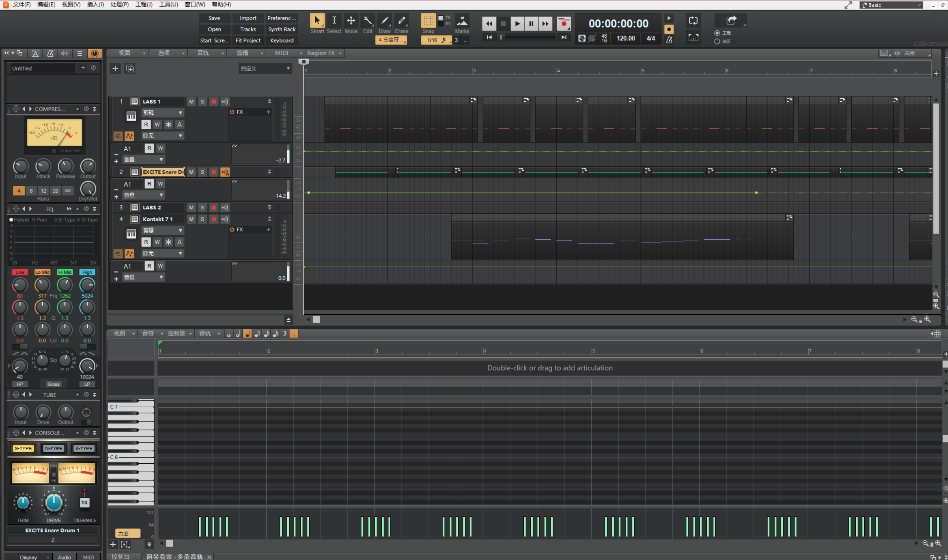Click the Keyboard button
The image size is (948, 560).
point(282,40)
